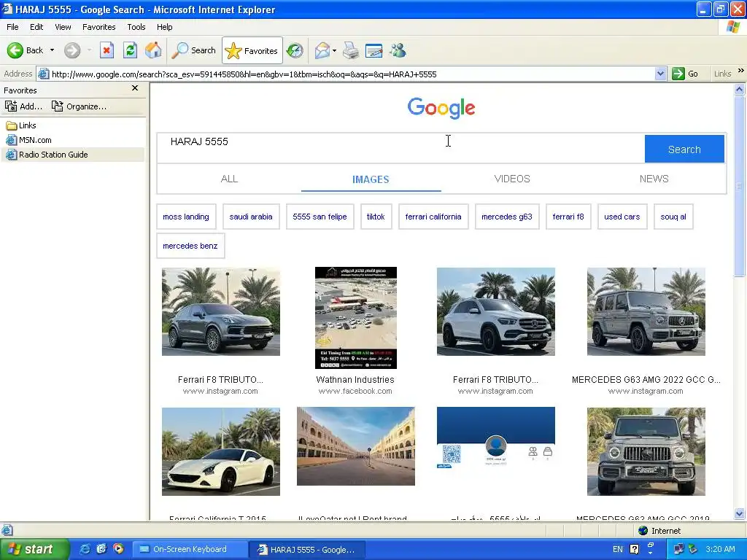Select the used cars chip
The image size is (747, 560).
(x=622, y=217)
